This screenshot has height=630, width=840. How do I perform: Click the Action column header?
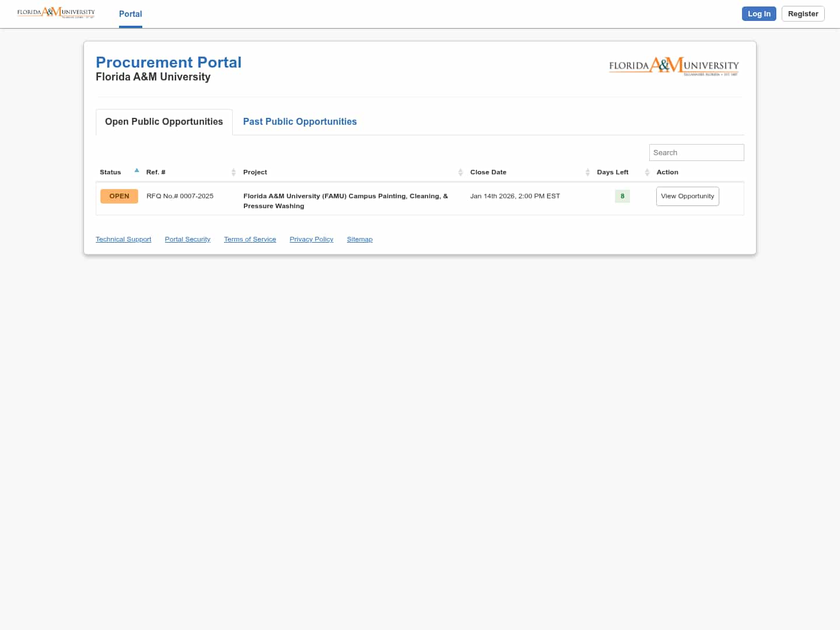tap(667, 173)
